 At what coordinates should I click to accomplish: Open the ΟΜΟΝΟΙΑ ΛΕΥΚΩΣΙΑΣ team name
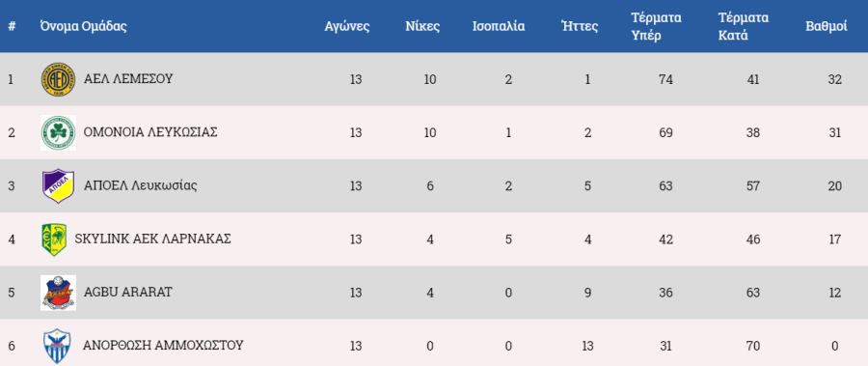[150, 132]
